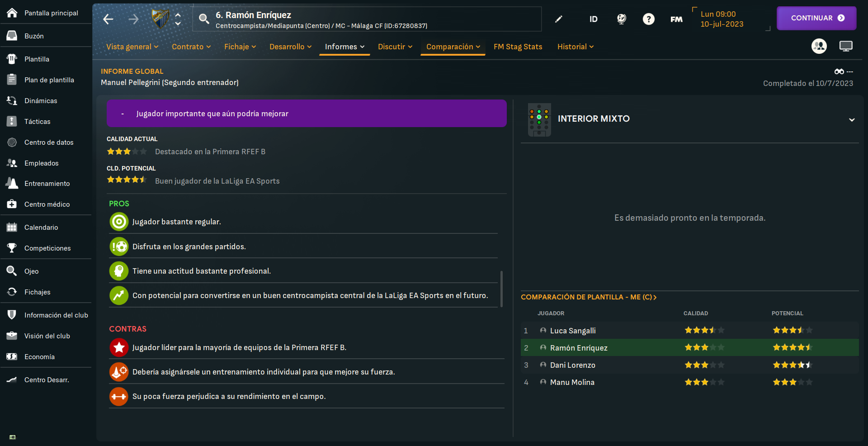Expand the Contrato dropdown

point(191,47)
